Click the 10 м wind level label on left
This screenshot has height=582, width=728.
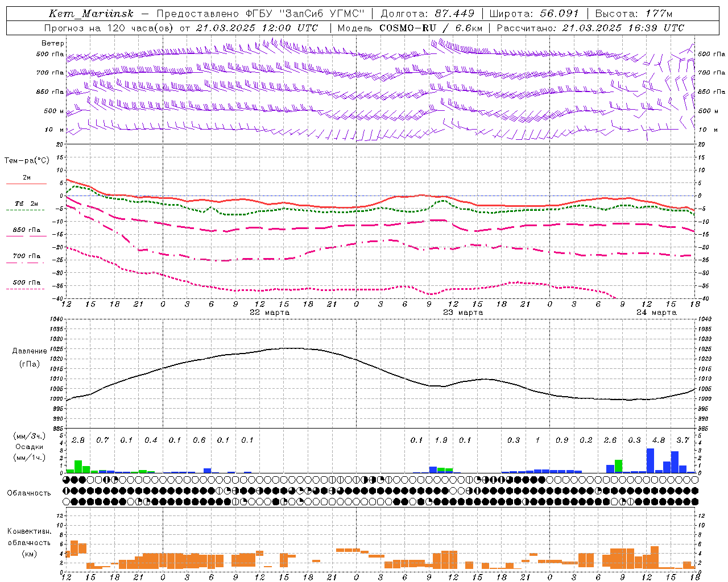click(x=55, y=130)
